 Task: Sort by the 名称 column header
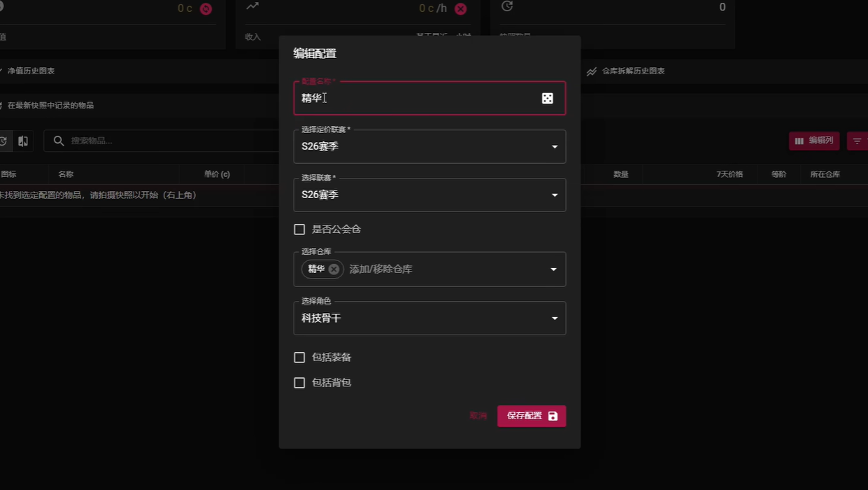[x=66, y=174]
